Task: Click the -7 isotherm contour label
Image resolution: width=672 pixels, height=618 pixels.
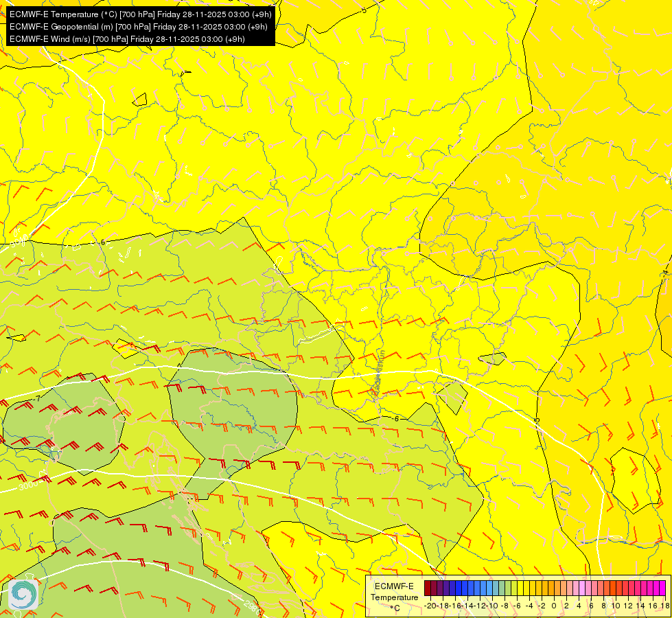Action: [38, 398]
